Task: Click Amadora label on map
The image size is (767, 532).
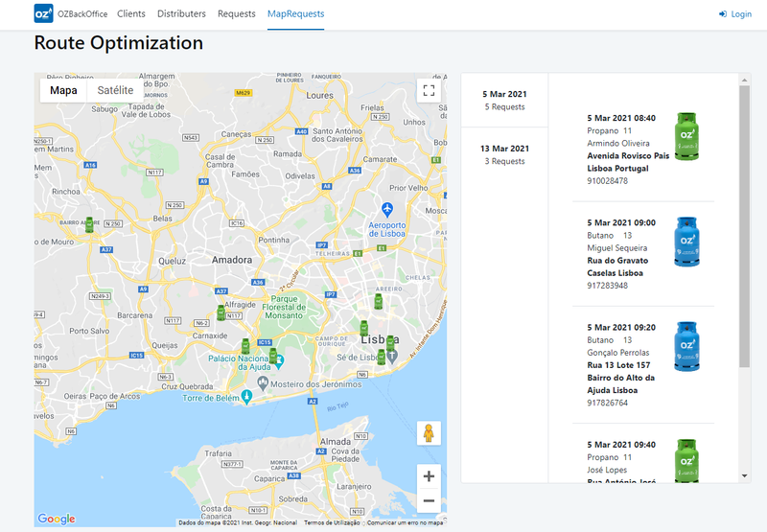Action: [232, 260]
